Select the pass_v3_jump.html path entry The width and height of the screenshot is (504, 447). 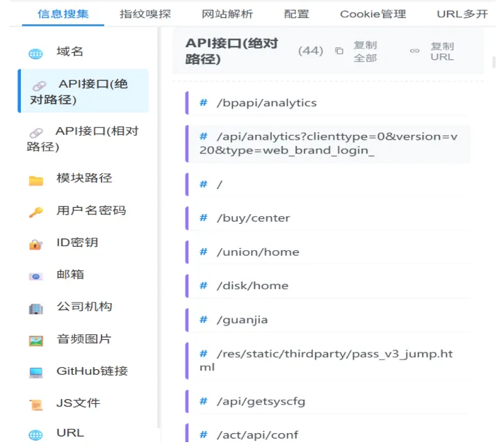(326, 361)
